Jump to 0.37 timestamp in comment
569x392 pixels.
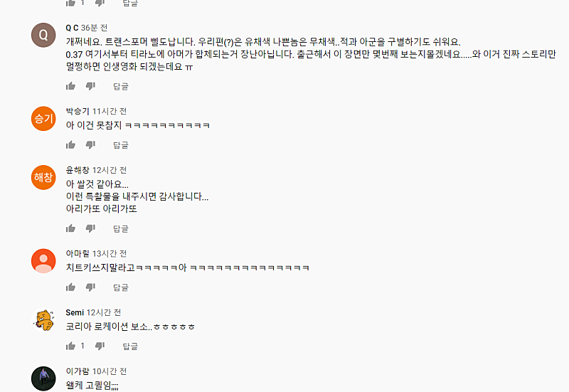(74, 55)
